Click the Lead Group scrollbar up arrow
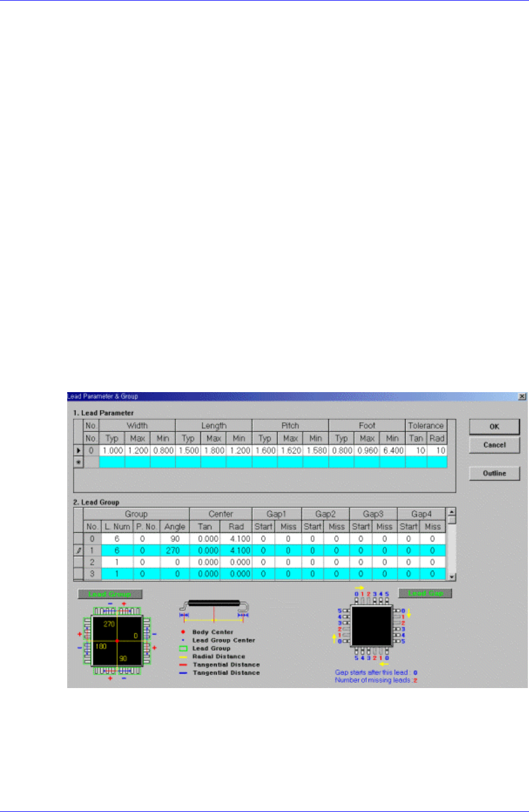529x812 pixels. click(452, 513)
